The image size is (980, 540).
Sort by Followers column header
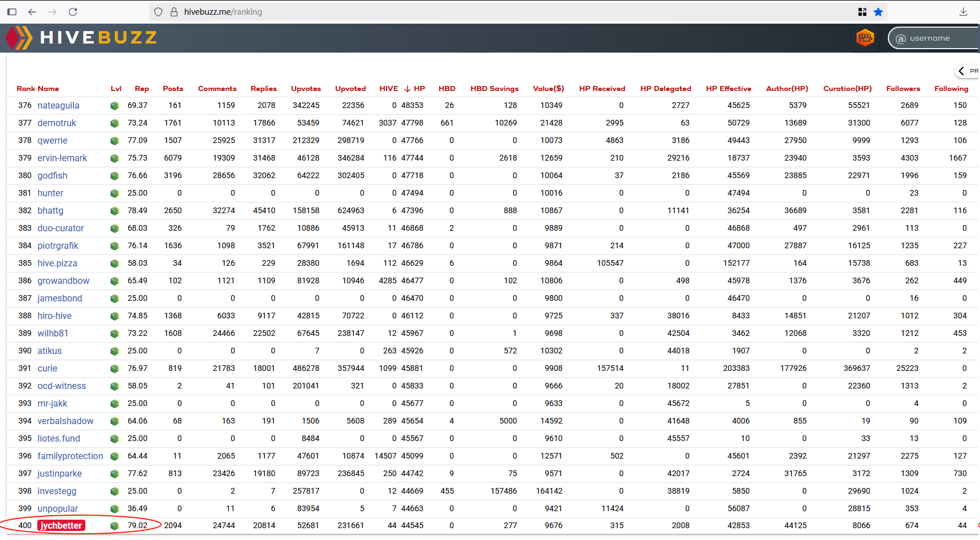903,89
